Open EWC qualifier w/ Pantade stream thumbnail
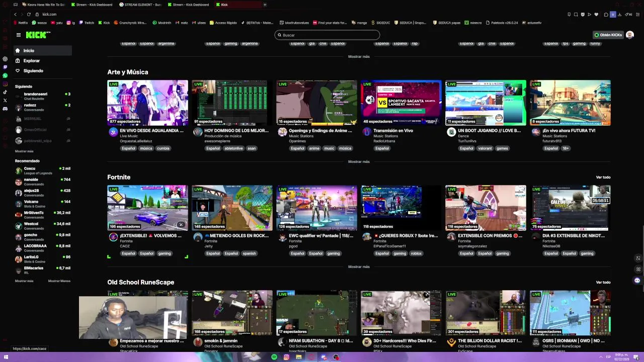Viewport: 644px width, 362px height. [x=316, y=208]
